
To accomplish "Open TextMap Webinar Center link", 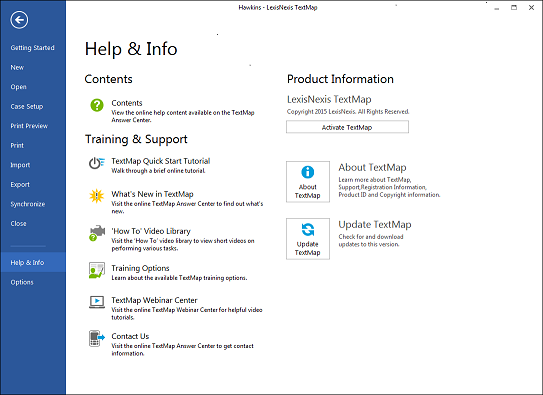I will pyautogui.click(x=154, y=300).
